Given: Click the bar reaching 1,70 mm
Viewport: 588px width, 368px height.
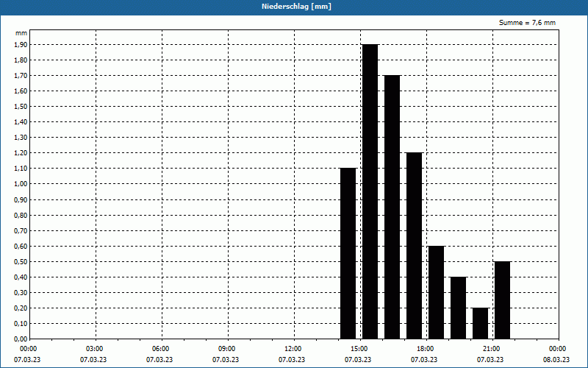Looking at the screenshot, I should point(392,207).
